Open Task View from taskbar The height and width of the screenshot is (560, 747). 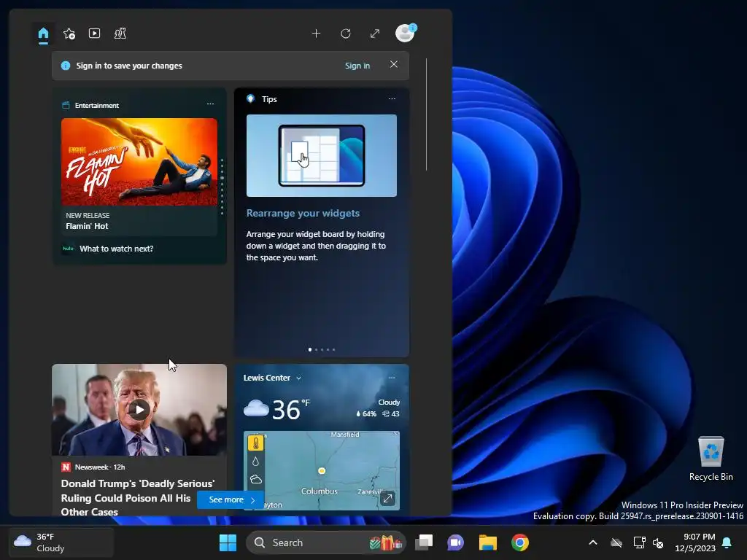[x=424, y=542]
